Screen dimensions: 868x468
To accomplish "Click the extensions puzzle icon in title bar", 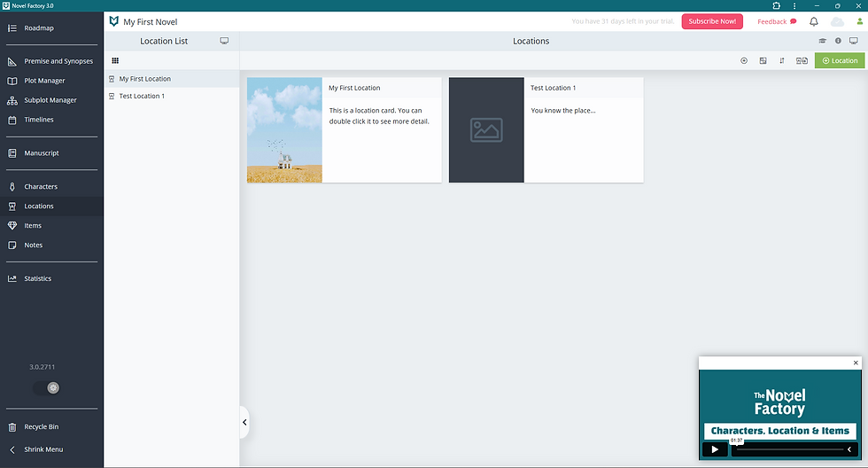I will pyautogui.click(x=776, y=5).
